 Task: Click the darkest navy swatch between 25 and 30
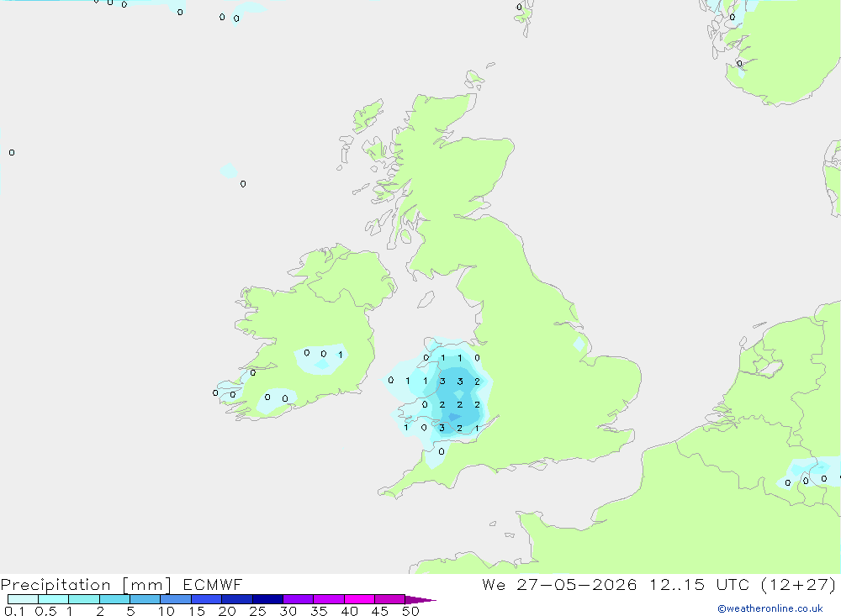pyautogui.click(x=267, y=599)
